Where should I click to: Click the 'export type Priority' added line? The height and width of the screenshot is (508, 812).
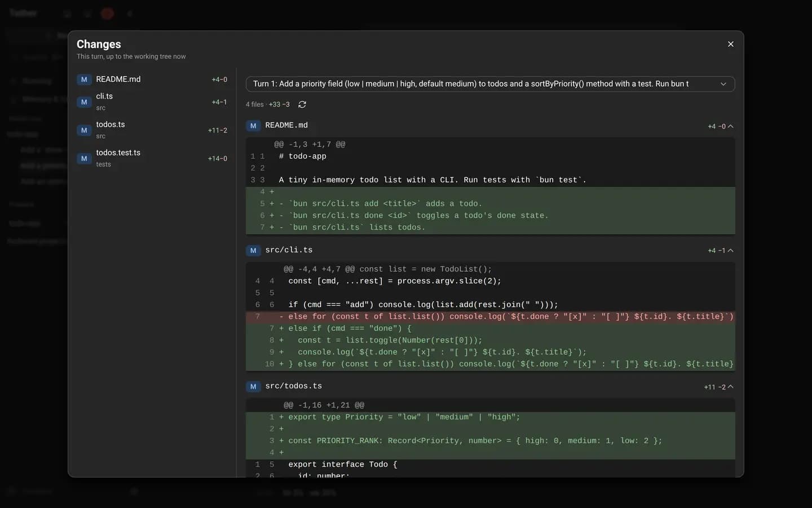pos(490,417)
